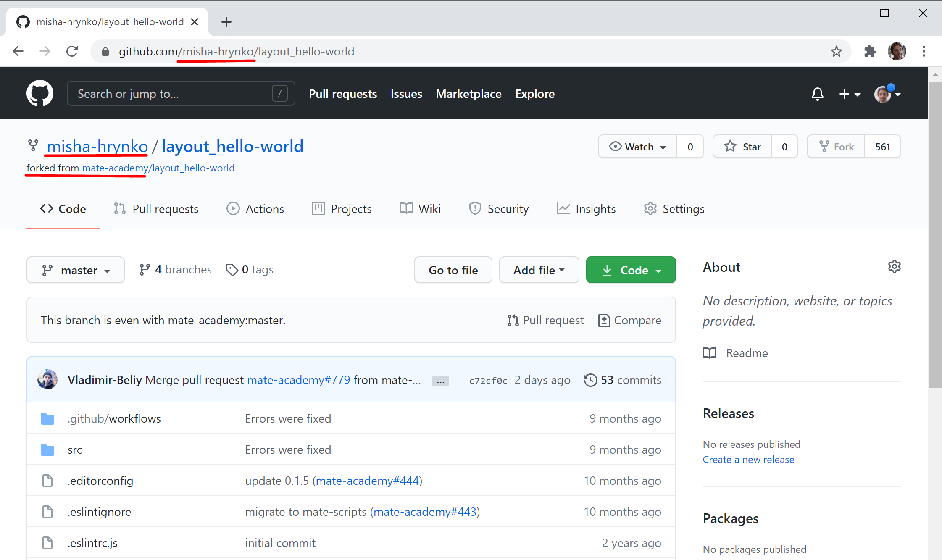Open the GitHub home logo
Image resolution: width=942 pixels, height=560 pixels.
tap(40, 93)
